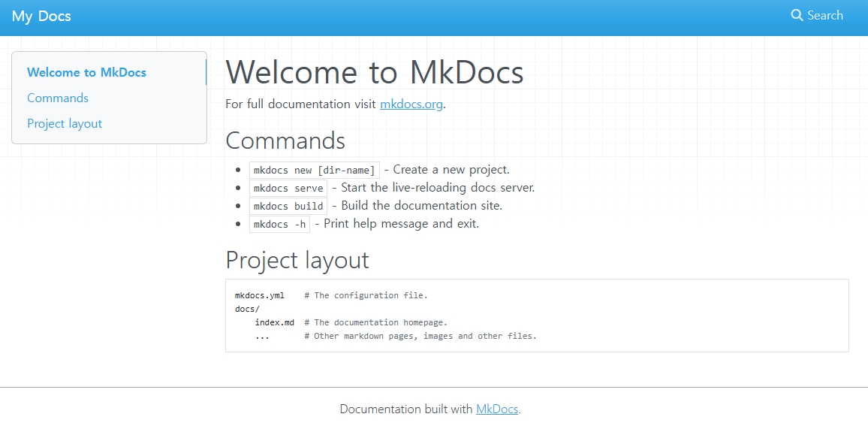Click Start the live-reloading docs server text
This screenshot has width=868, height=432.
click(438, 188)
